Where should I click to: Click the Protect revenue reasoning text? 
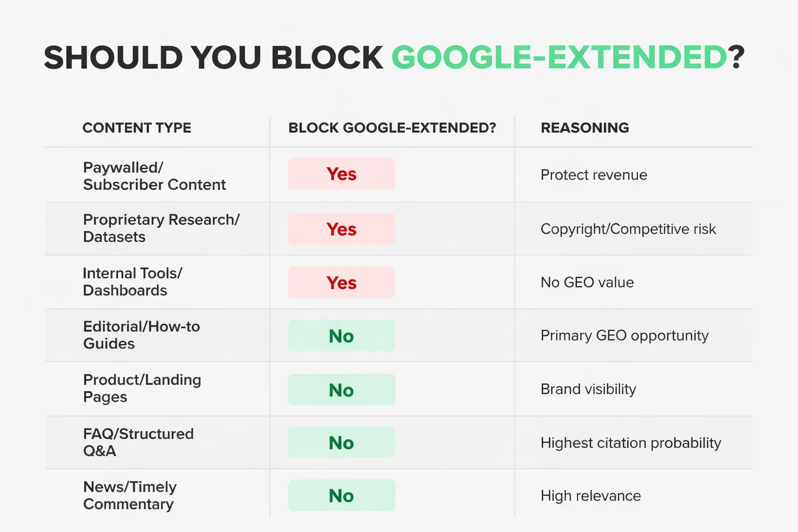[594, 175]
